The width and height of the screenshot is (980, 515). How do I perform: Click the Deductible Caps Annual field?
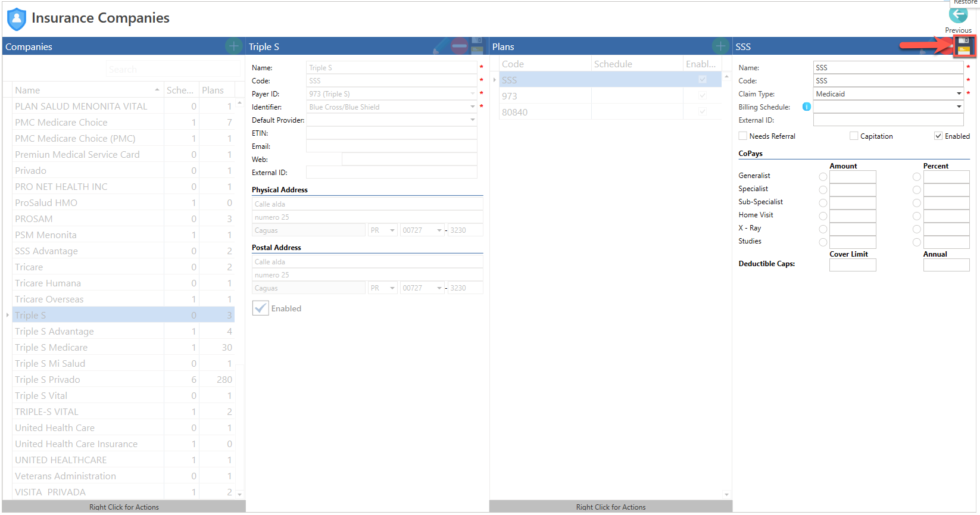click(946, 265)
